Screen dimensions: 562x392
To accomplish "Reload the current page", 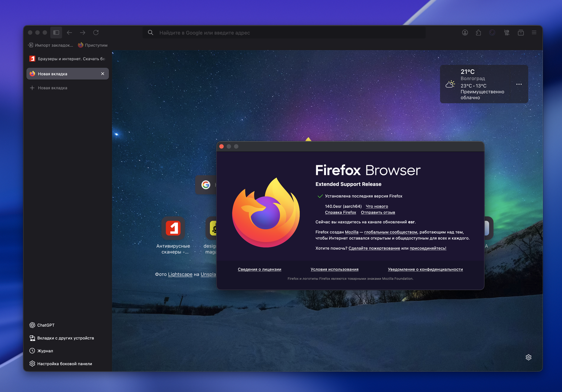I will [96, 33].
